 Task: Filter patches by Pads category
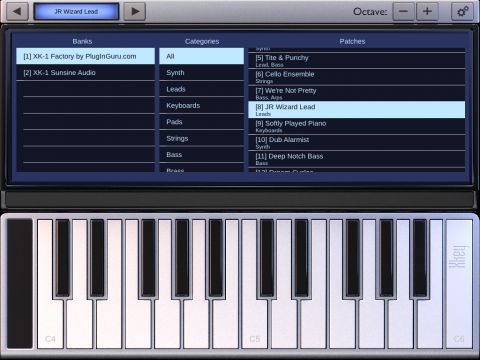pos(202,122)
